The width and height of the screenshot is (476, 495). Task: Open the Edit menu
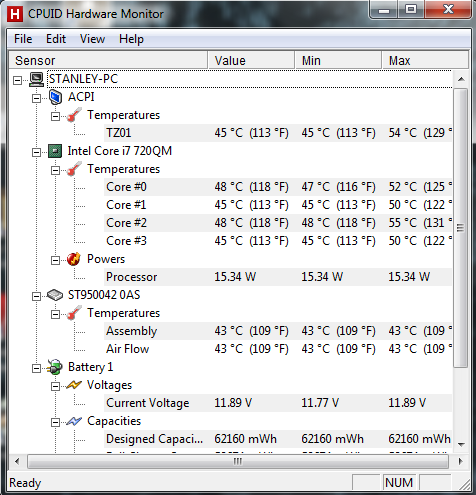click(x=56, y=39)
